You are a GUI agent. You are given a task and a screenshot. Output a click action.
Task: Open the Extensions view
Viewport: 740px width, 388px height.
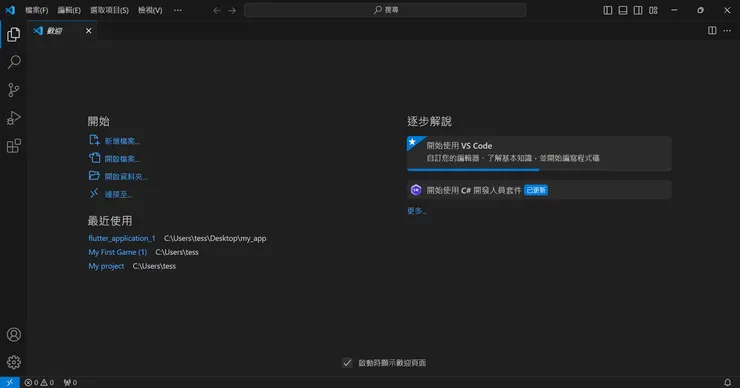coord(14,146)
